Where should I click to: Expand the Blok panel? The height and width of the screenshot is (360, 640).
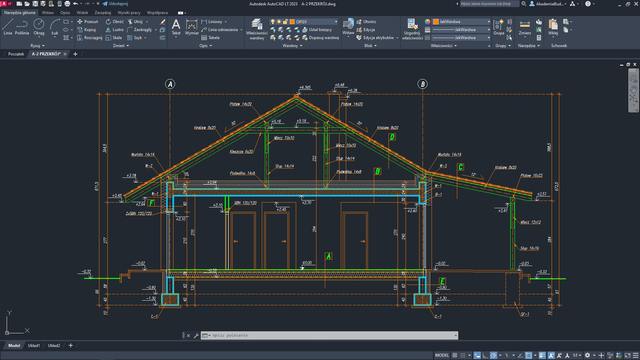click(x=370, y=46)
